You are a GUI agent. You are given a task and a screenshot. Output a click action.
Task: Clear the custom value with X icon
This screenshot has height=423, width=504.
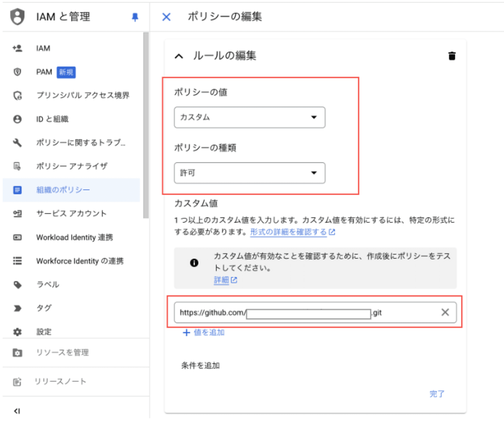coord(445,312)
